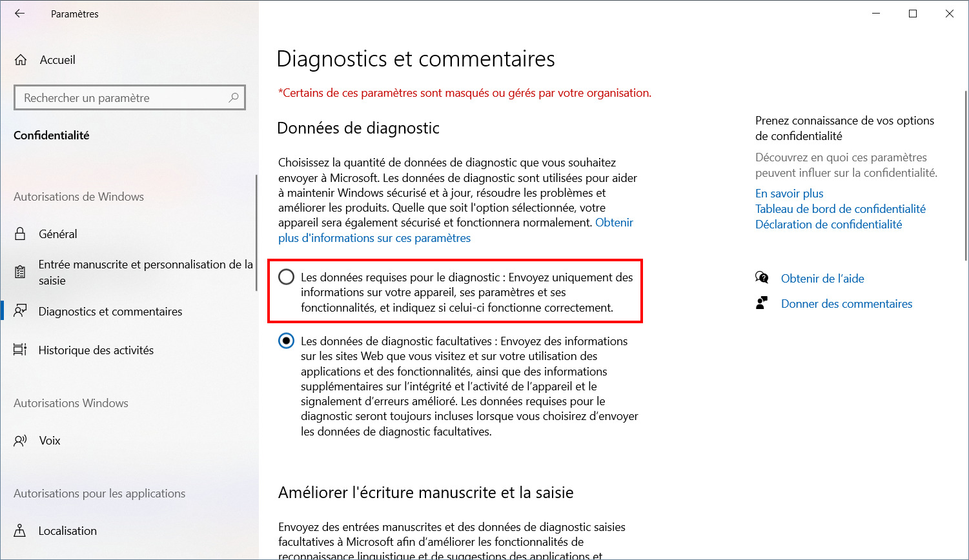Click the Entrée manuscrite clipboard icon
Screen dimensions: 969x560
click(x=21, y=272)
